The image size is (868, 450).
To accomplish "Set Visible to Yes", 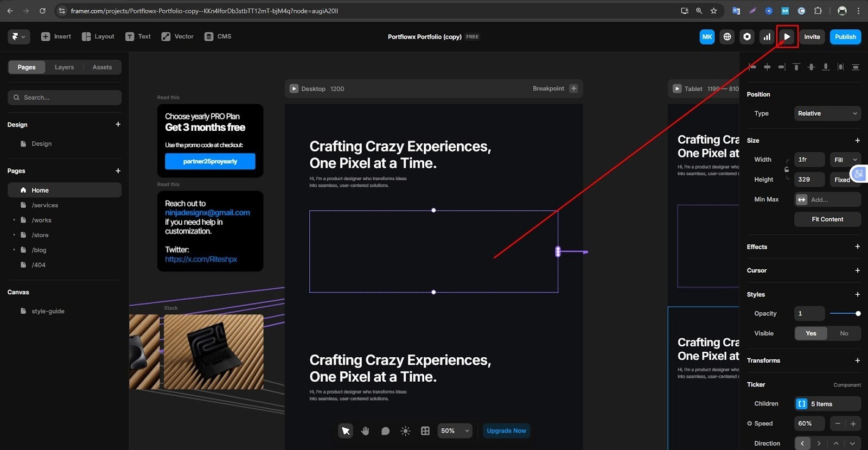I will (811, 333).
